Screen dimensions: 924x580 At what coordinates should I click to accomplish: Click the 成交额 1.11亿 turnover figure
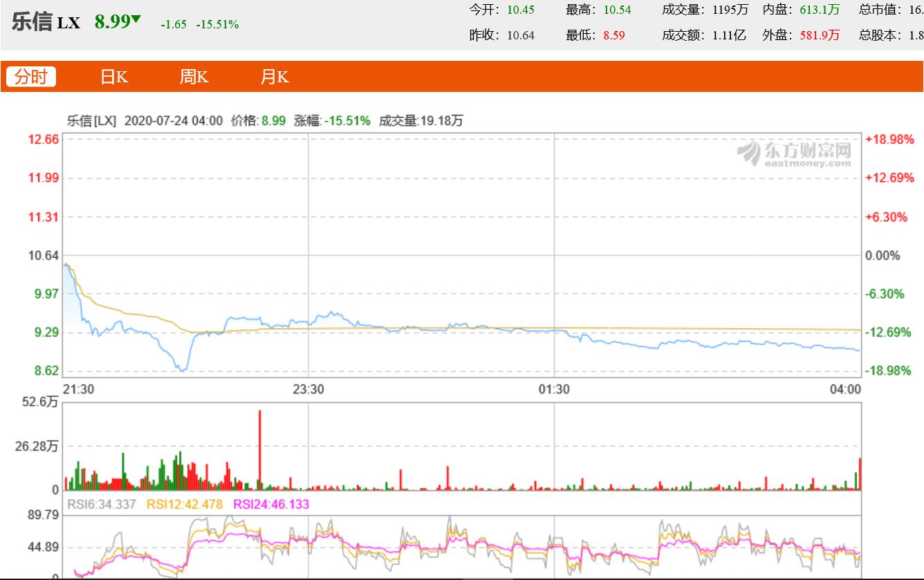(704, 35)
